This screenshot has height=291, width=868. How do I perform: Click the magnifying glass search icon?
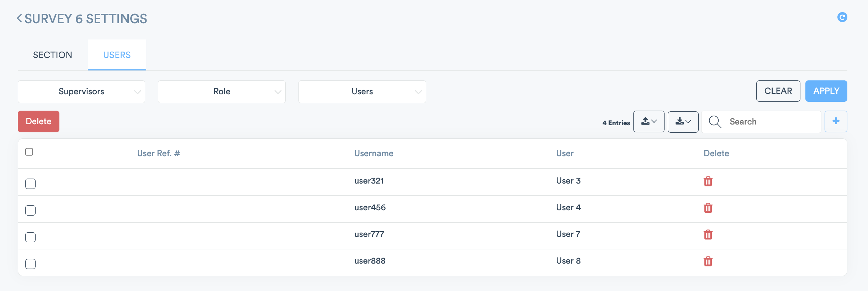[715, 122]
